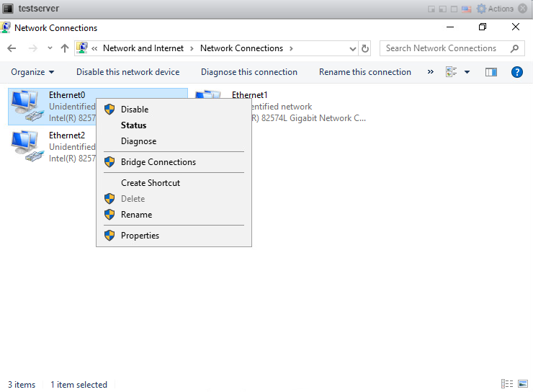The height and width of the screenshot is (392, 533).
Task: Click the Back navigation arrow
Action: (12, 48)
